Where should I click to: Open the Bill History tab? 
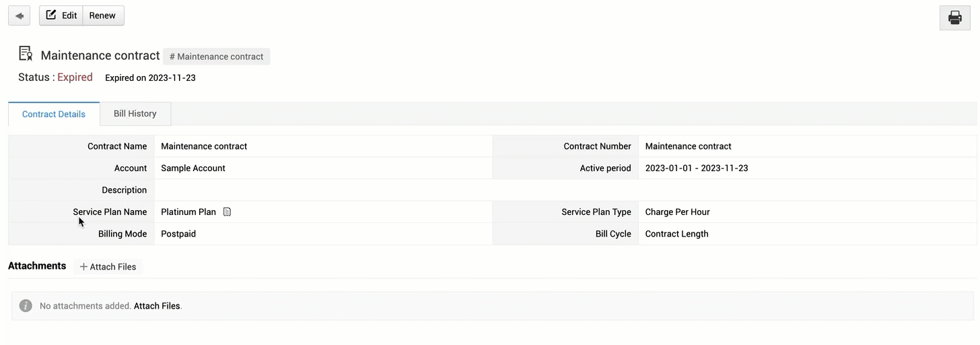(135, 114)
